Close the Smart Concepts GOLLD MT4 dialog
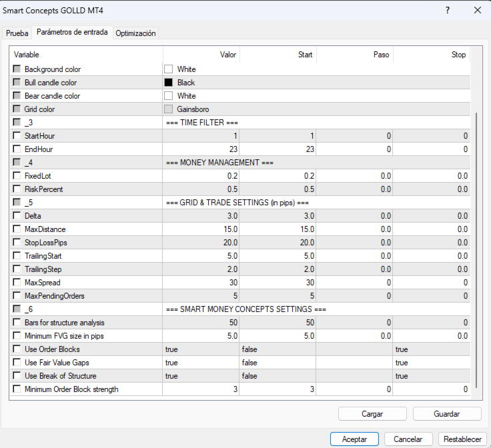The height and width of the screenshot is (448, 491). [478, 10]
